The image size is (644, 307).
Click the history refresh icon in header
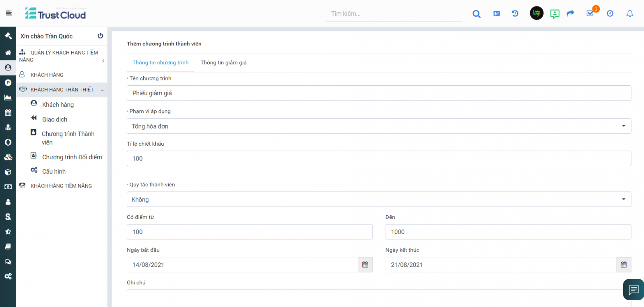click(x=515, y=14)
